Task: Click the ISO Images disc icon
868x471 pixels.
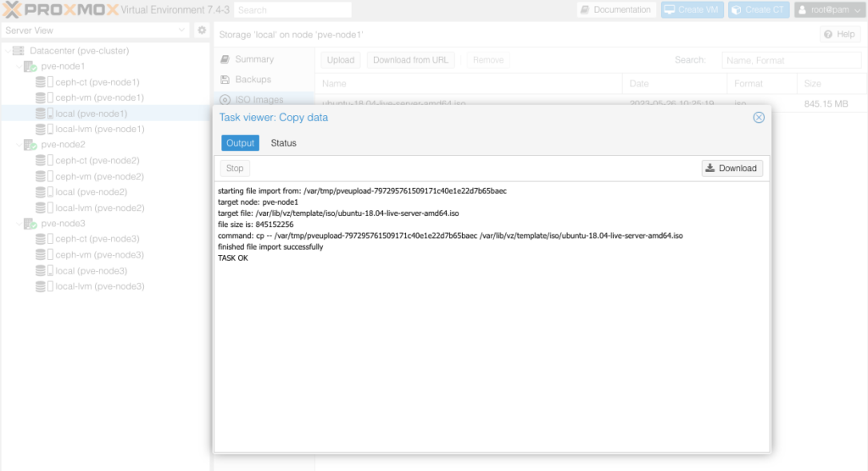Action: pos(225,100)
